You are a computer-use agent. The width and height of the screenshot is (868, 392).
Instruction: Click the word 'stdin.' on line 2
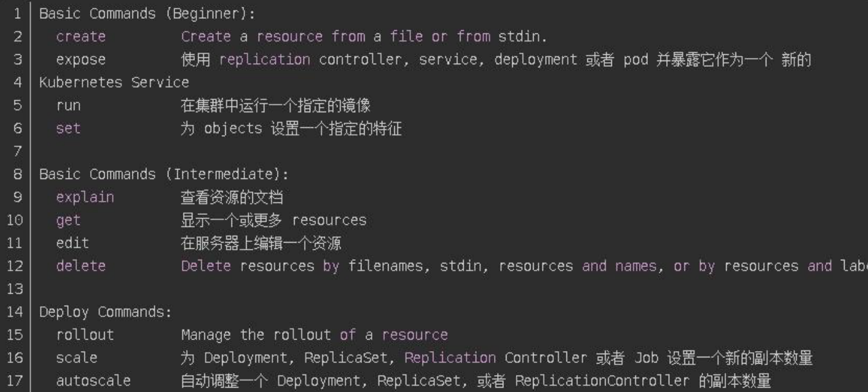coord(522,37)
